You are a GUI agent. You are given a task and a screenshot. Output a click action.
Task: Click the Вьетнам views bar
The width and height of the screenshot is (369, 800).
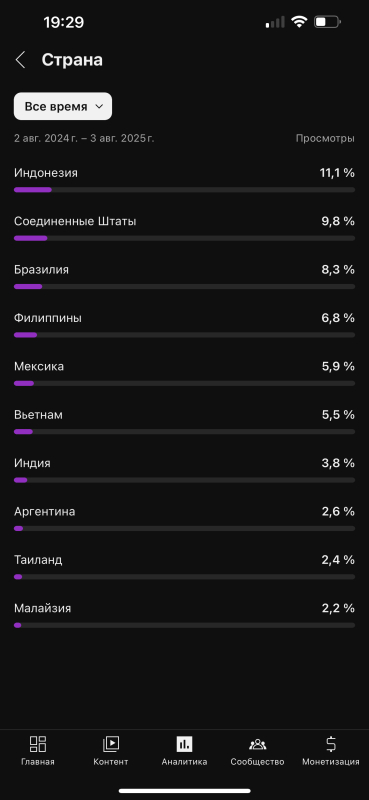184,432
